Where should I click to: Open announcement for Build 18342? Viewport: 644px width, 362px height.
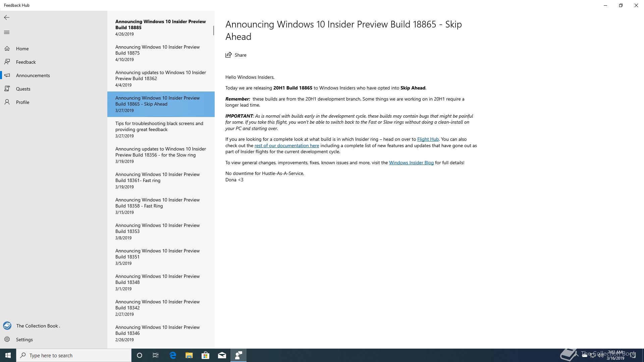(x=161, y=308)
